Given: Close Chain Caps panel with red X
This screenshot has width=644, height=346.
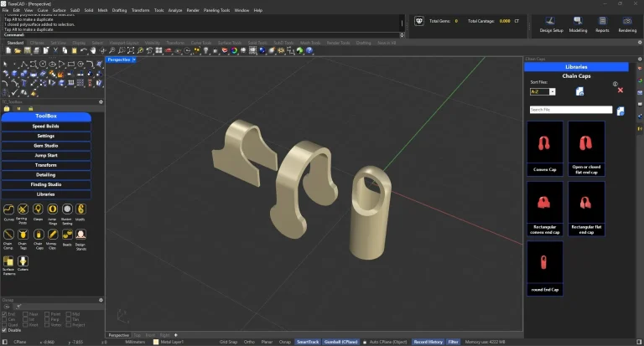Looking at the screenshot, I should [621, 90].
